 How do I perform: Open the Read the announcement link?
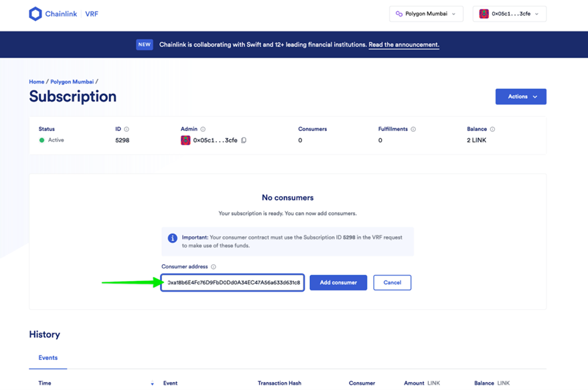click(404, 45)
